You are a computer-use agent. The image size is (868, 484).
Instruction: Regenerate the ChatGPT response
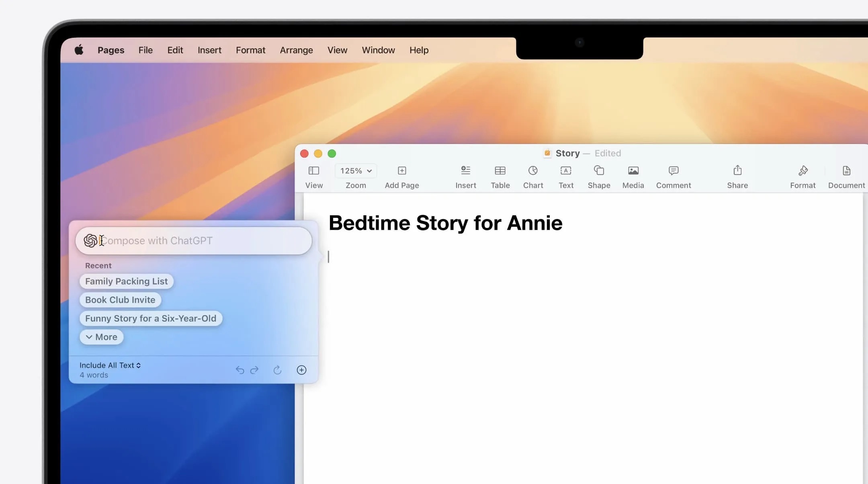[277, 369]
